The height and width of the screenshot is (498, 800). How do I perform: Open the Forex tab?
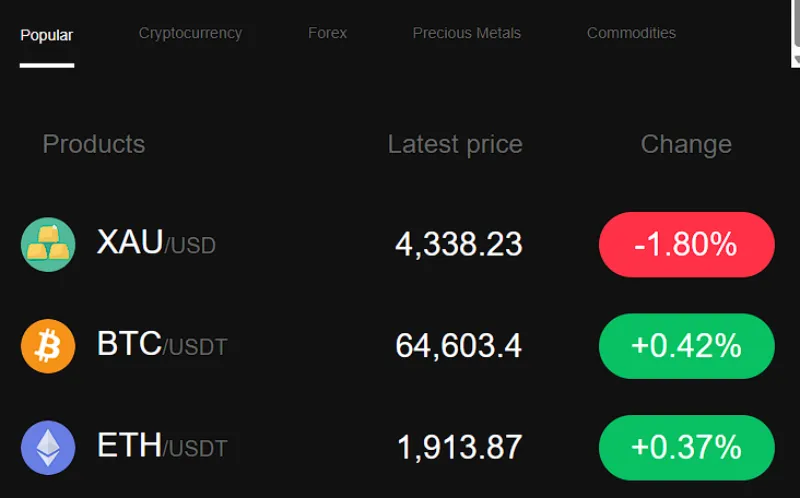(x=327, y=33)
